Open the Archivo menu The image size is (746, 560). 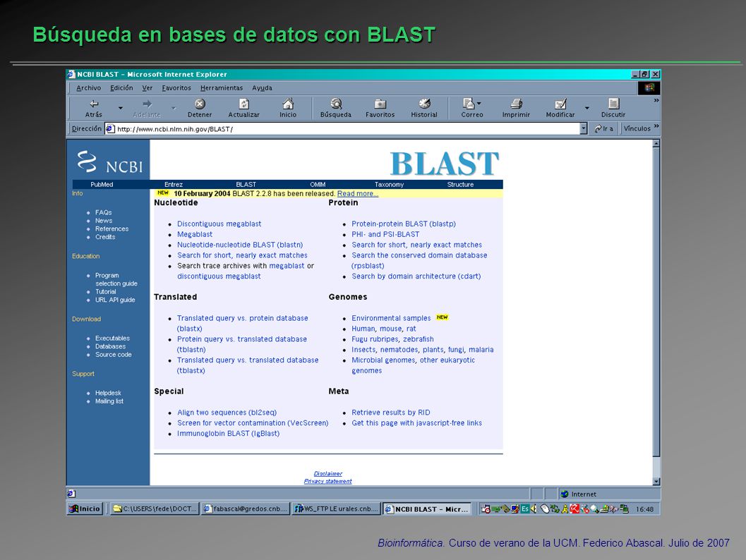tap(88, 88)
